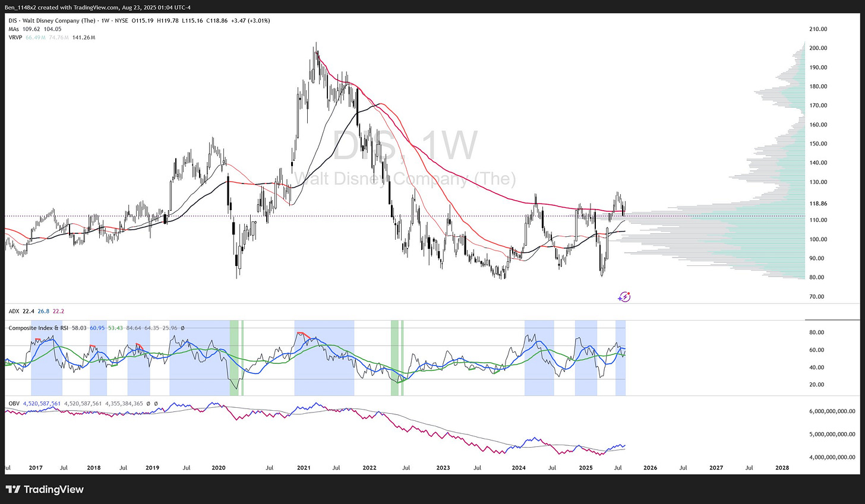This screenshot has height=504, width=865.
Task: Click the VRVP value 141.26M
Action: point(84,37)
